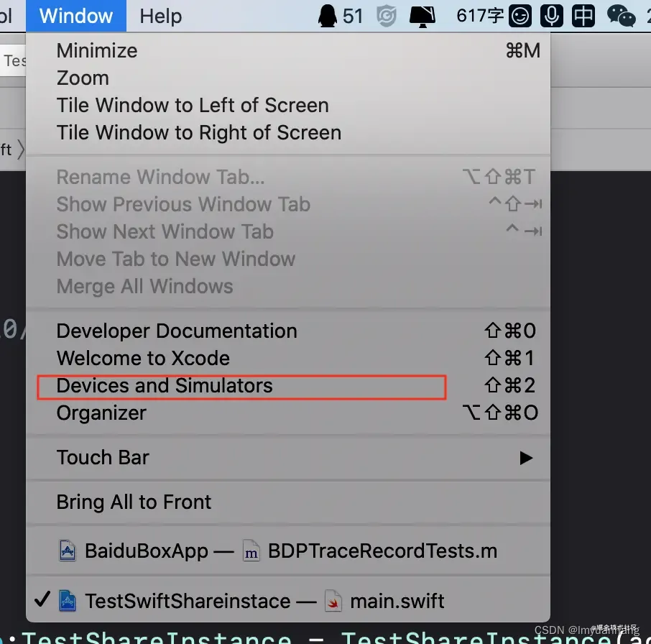This screenshot has width=651, height=644.
Task: Switch to BaiduBoxApp BDPTraceRecordTests.m window
Action: click(x=288, y=551)
